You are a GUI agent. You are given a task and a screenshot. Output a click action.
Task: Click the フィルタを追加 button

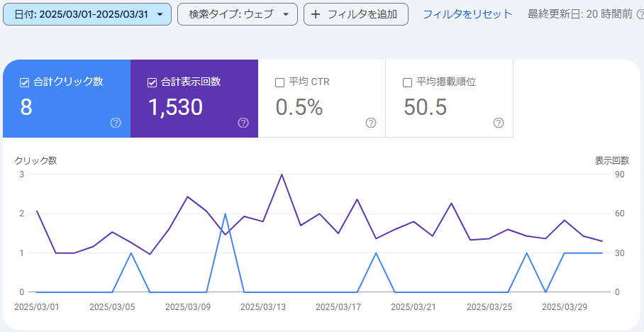(355, 14)
